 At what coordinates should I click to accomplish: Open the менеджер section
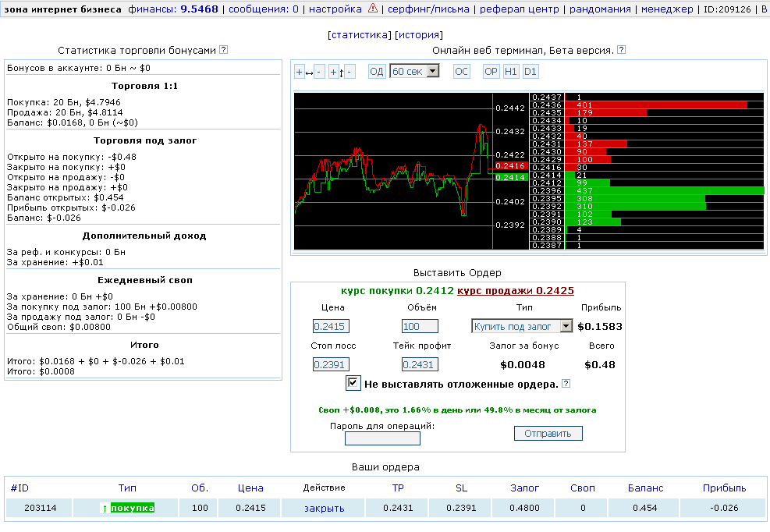click(667, 9)
